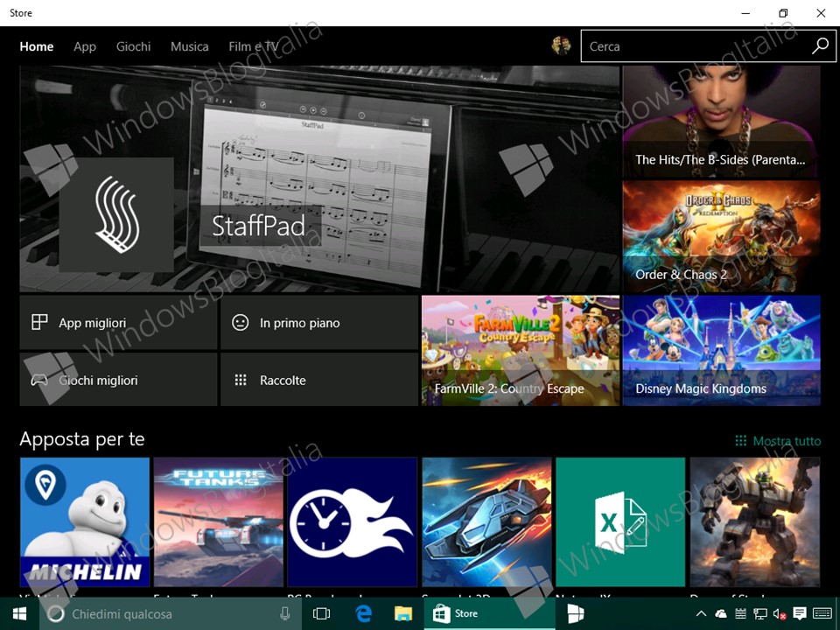Screen dimensions: 840x630
Task: Click the Cortana Chiedimi qualcosa box
Action: [x=171, y=614]
